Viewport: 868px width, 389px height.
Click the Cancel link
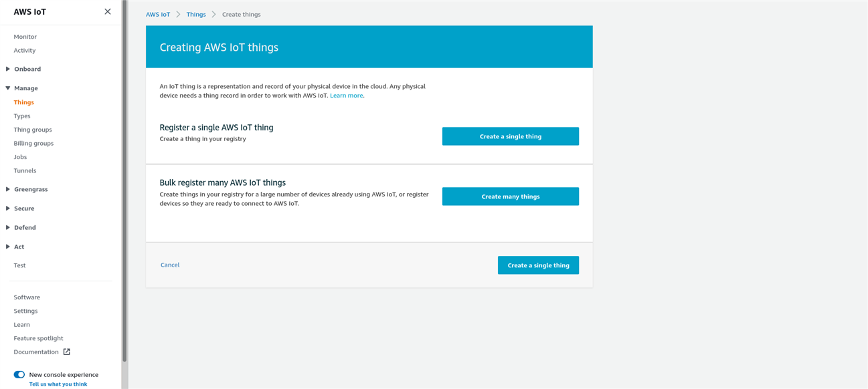pos(170,265)
